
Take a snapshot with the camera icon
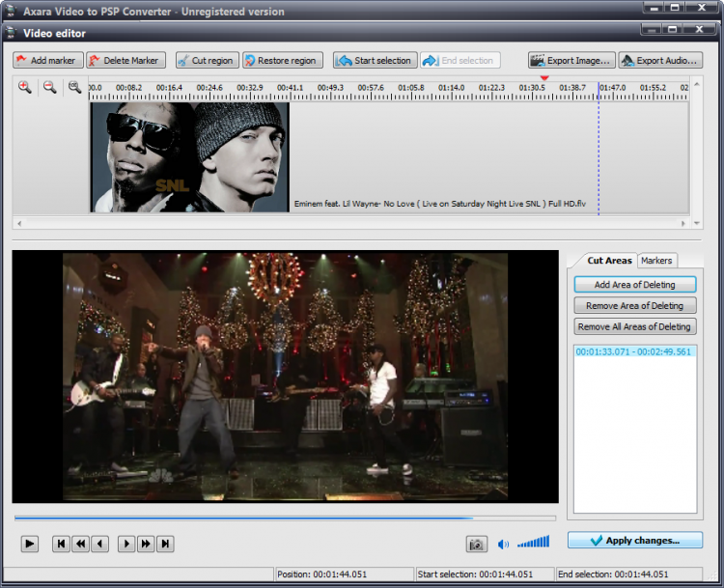[x=476, y=545]
